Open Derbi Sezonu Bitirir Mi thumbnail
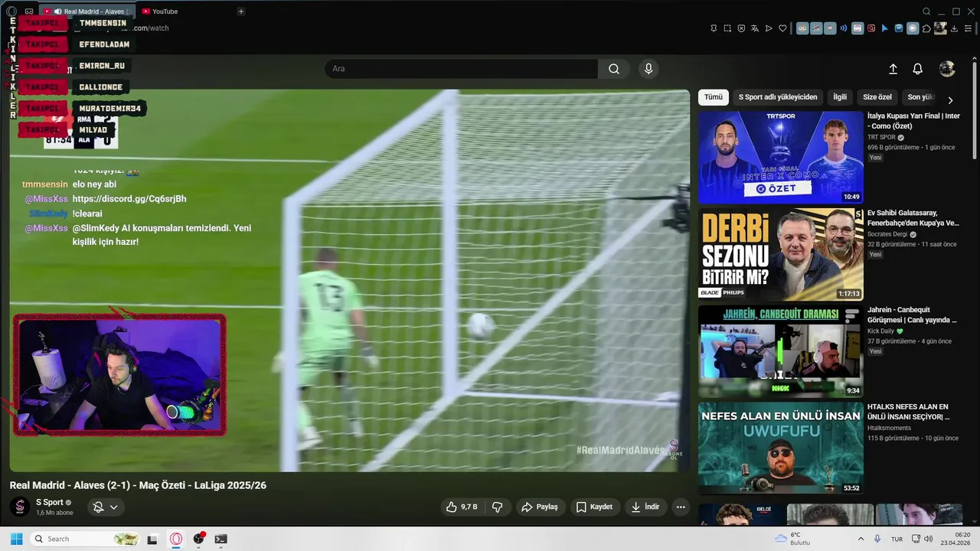This screenshot has width=980, height=551. [x=781, y=253]
